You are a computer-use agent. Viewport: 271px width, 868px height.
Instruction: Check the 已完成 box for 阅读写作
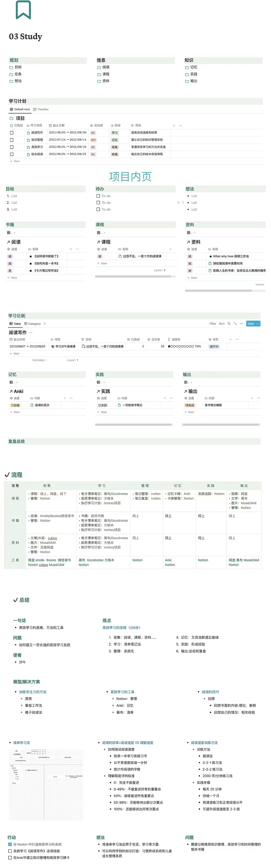point(12,133)
